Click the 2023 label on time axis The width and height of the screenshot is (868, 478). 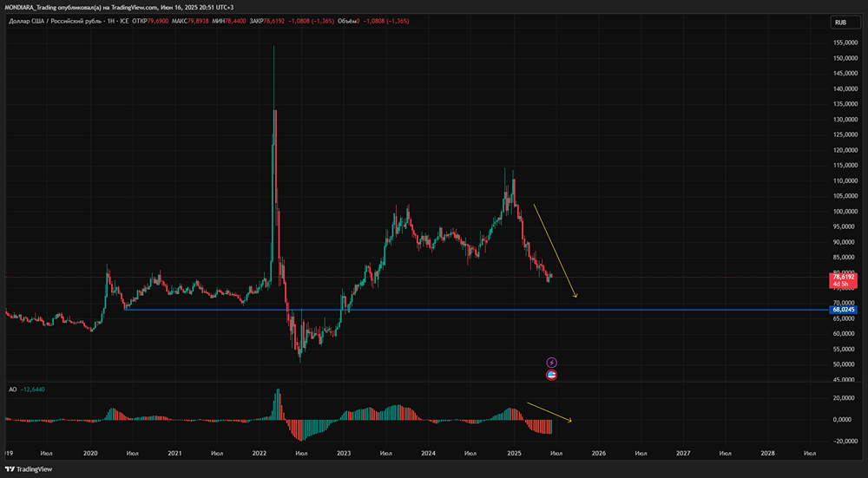pos(344,453)
